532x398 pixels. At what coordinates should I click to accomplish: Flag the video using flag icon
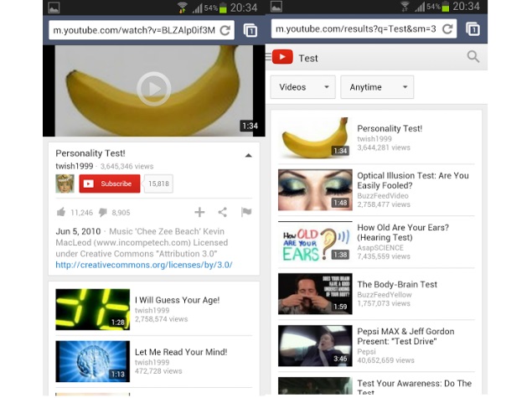(x=246, y=212)
